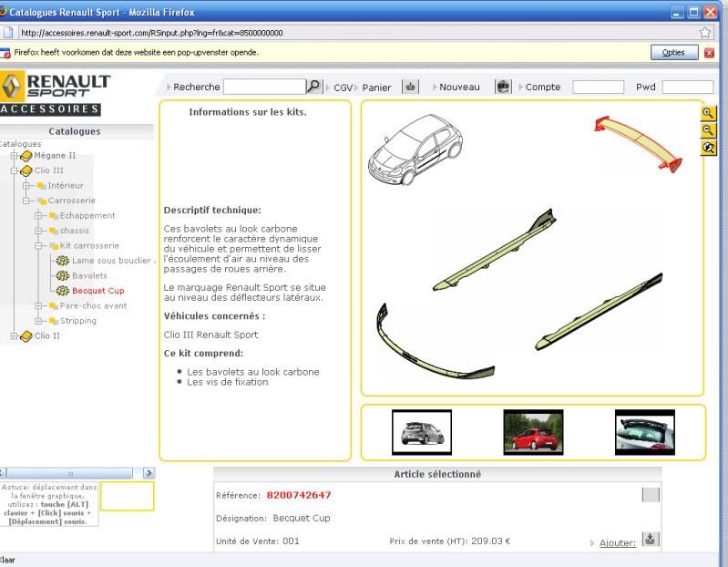This screenshot has width=728, height=567.
Task: Open the red Clio thumbnail
Action: pos(533,432)
